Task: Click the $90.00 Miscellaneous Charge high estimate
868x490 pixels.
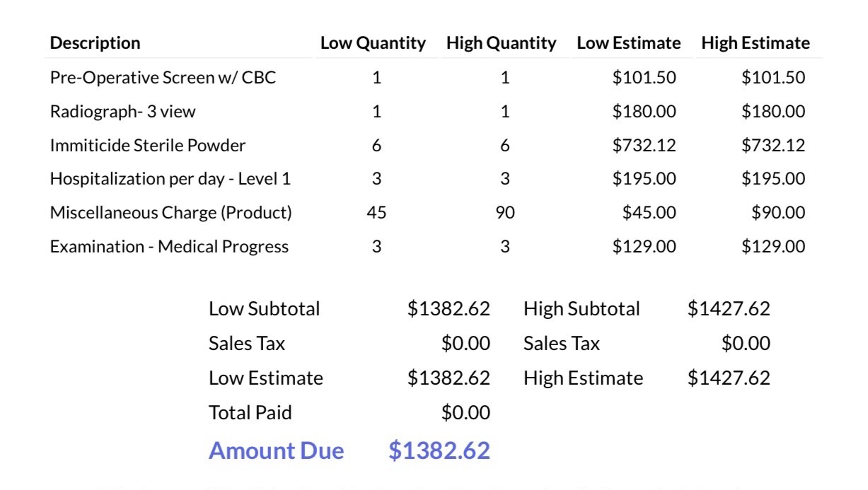Action: click(779, 213)
